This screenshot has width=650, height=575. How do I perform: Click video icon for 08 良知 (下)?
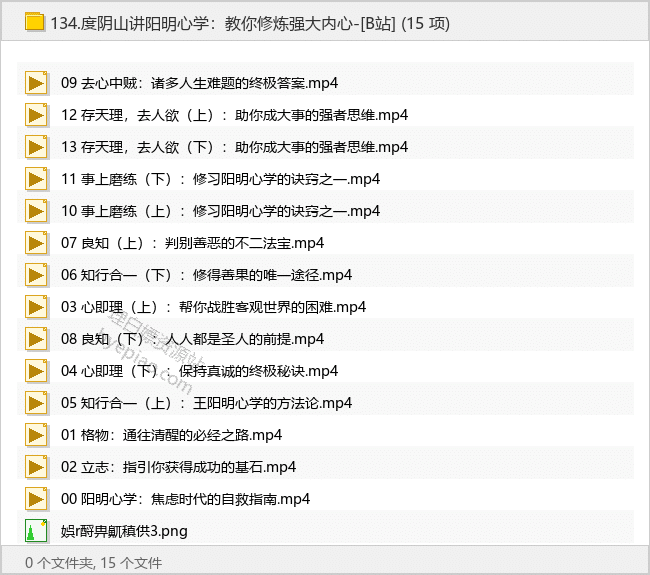tap(36, 339)
